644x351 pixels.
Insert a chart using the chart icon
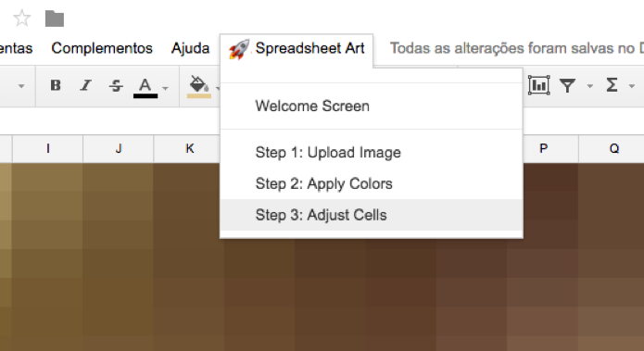tap(538, 85)
